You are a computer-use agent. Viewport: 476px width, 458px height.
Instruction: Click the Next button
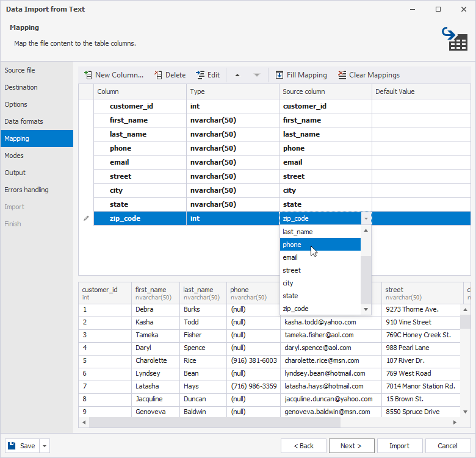pyautogui.click(x=352, y=446)
